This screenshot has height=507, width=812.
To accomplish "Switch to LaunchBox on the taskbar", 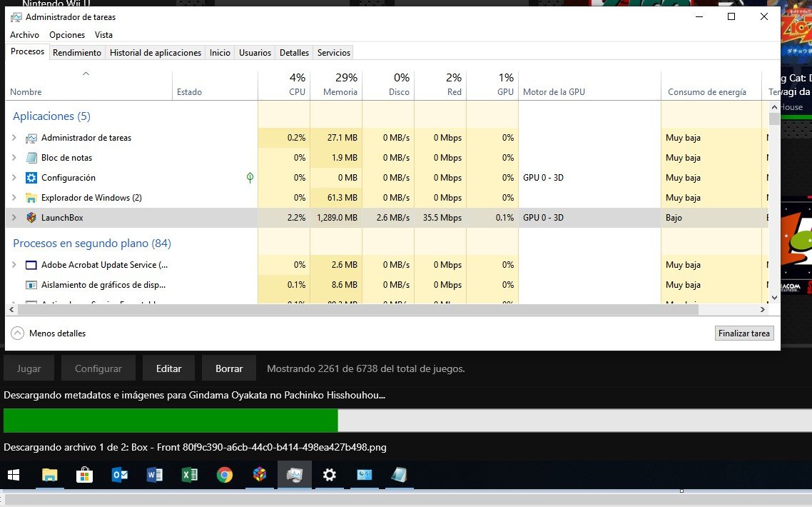I will (260, 475).
